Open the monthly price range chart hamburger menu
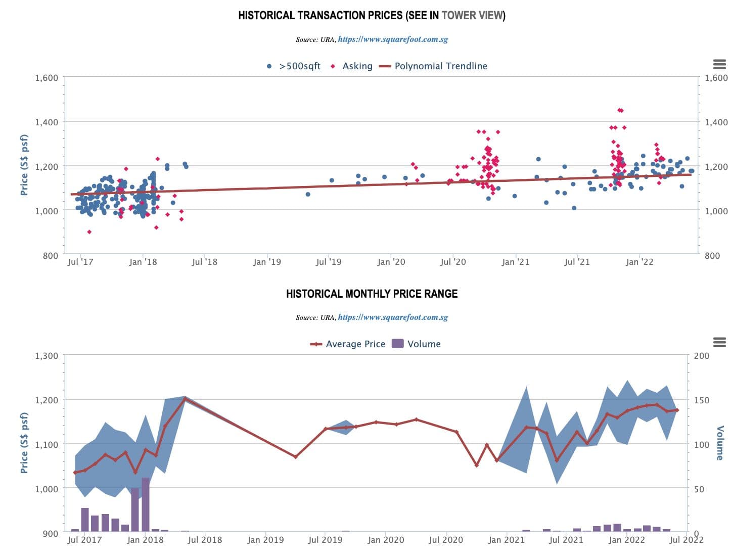732x560 pixels. pyautogui.click(x=719, y=342)
